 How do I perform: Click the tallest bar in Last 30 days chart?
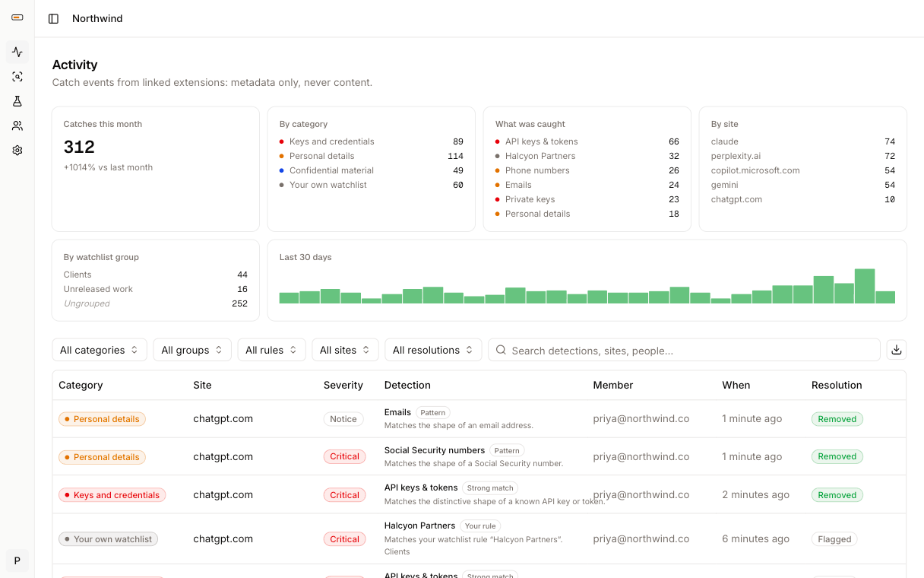[x=865, y=286]
